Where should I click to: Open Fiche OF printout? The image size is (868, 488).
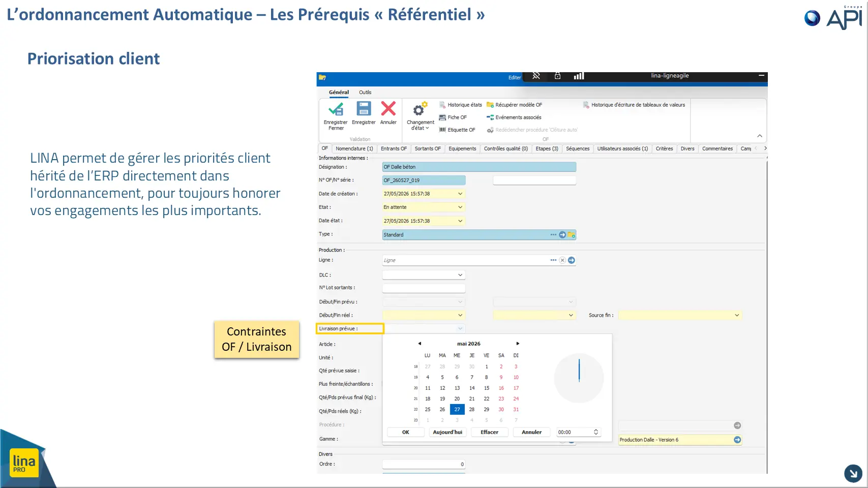click(x=453, y=117)
